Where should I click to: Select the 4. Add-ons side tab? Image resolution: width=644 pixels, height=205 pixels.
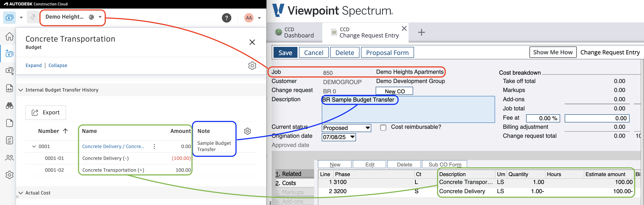coord(294,201)
